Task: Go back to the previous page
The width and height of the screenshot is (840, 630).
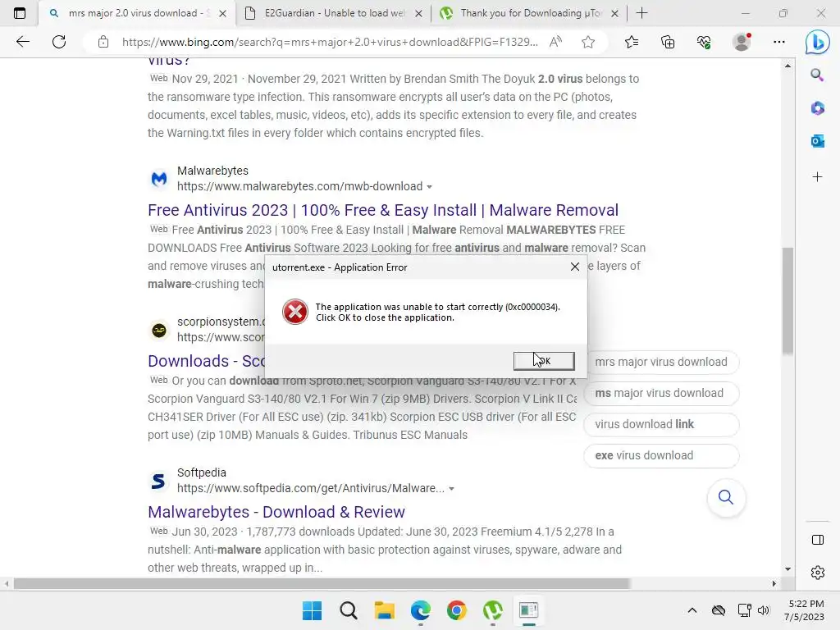Action: (x=22, y=42)
